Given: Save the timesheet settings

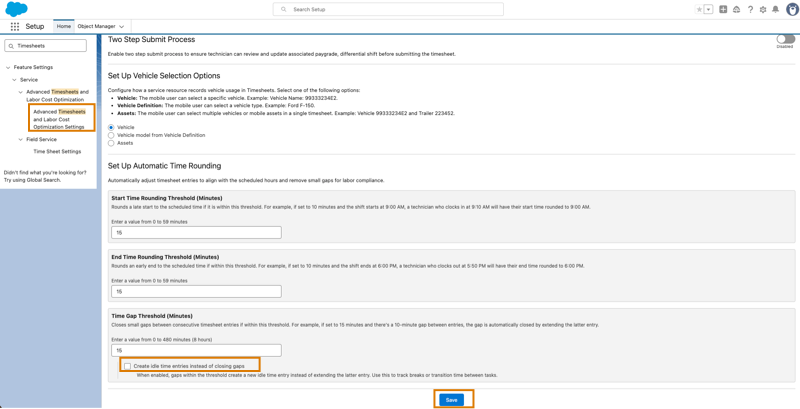Looking at the screenshot, I should [x=452, y=400].
